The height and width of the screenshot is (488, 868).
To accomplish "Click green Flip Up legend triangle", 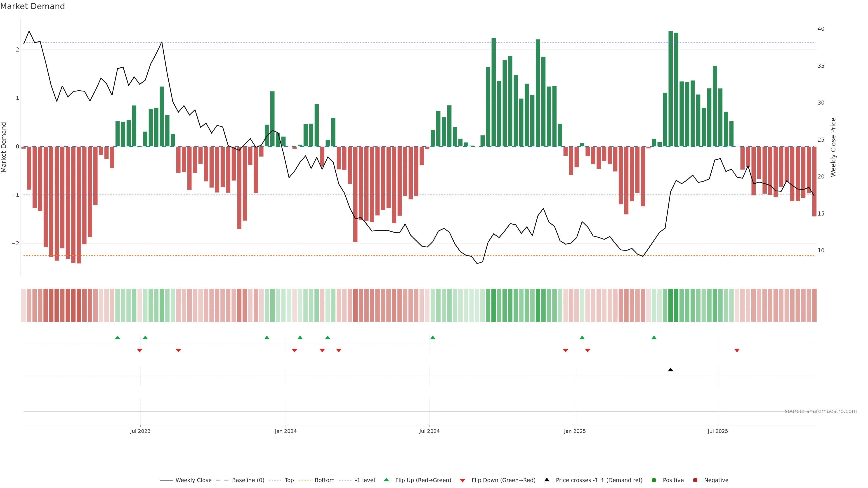I will click(x=386, y=480).
